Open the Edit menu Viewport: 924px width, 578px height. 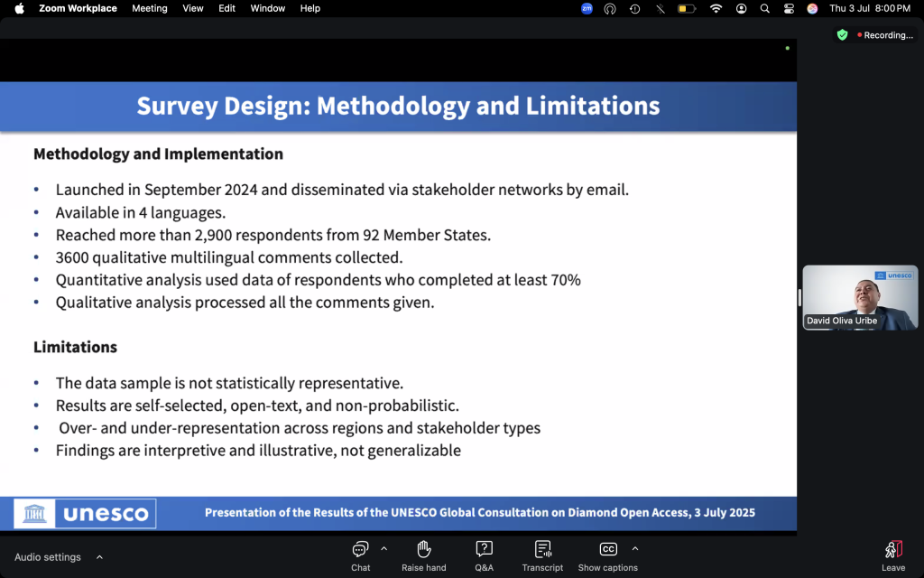point(226,8)
